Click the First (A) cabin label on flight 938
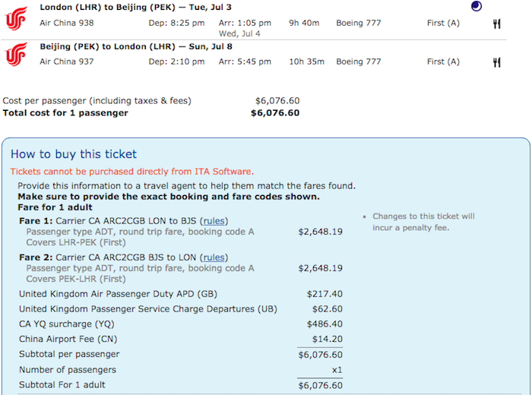This screenshot has height=395, width=532. click(x=443, y=23)
